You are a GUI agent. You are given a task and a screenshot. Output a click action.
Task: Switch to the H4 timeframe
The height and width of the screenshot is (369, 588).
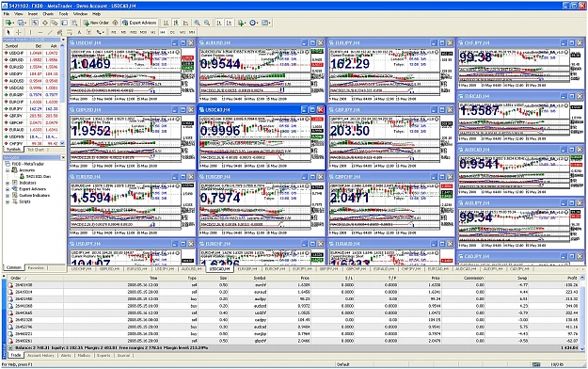[x=163, y=32]
